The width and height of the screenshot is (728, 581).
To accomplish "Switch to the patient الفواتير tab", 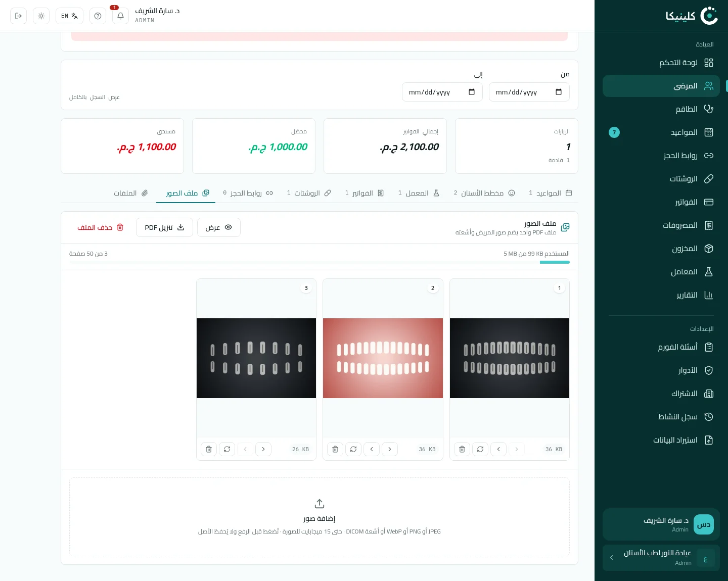I will pyautogui.click(x=365, y=193).
